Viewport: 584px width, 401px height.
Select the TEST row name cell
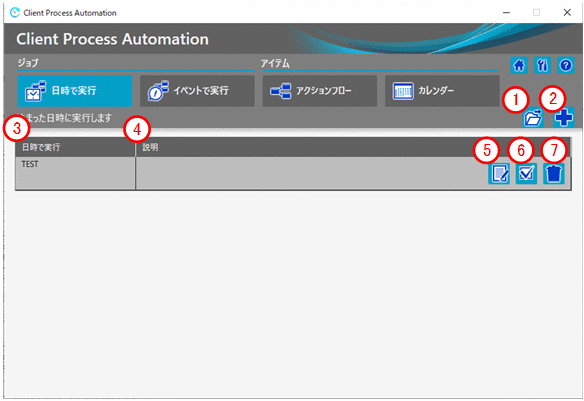[75, 173]
